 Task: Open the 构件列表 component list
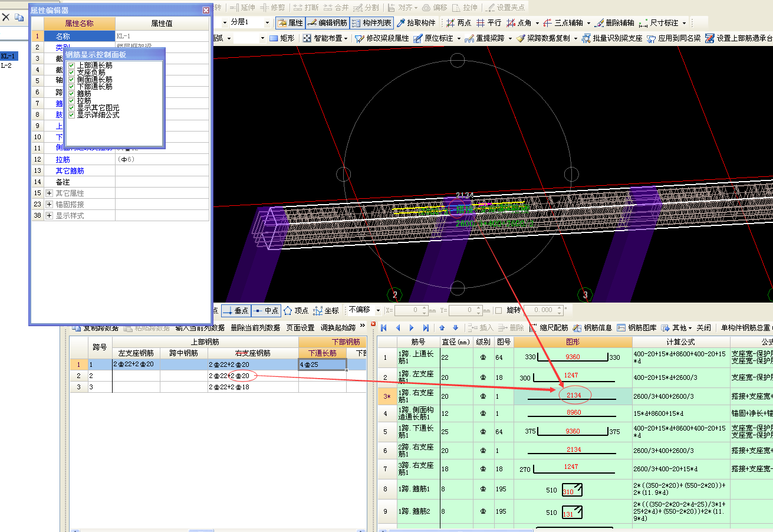pyautogui.click(x=371, y=23)
